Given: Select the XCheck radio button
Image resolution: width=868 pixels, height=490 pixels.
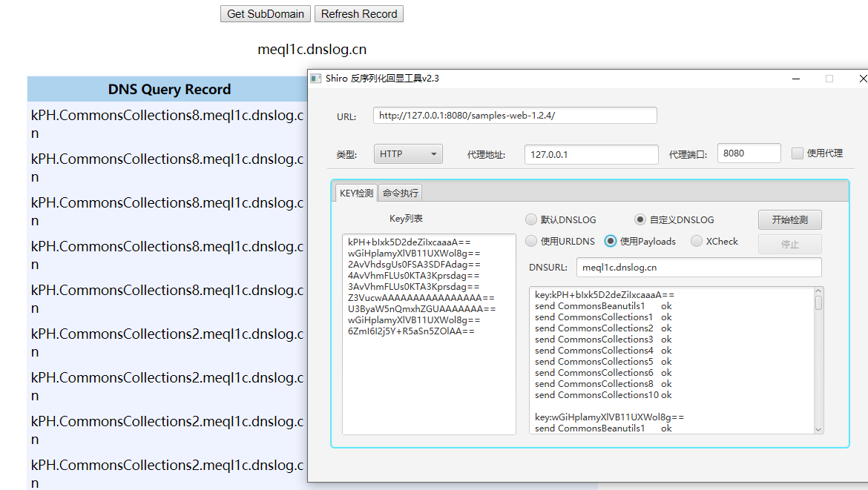Looking at the screenshot, I should coord(697,241).
